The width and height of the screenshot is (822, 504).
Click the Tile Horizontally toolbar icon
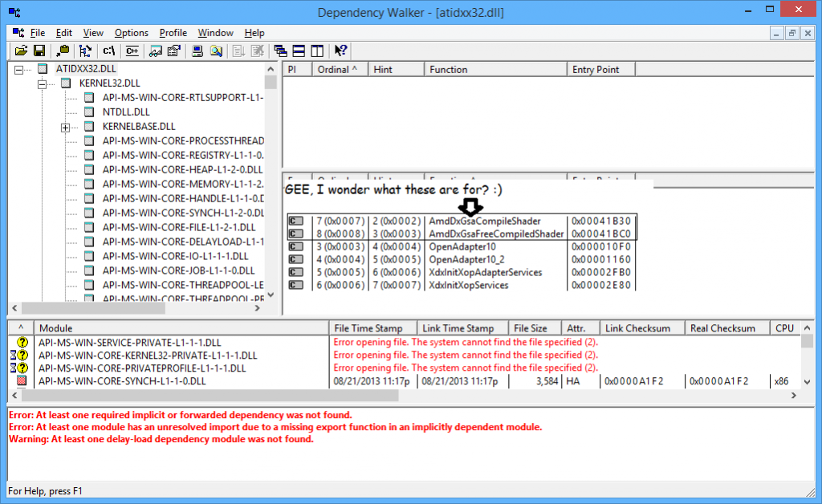pyautogui.click(x=299, y=51)
